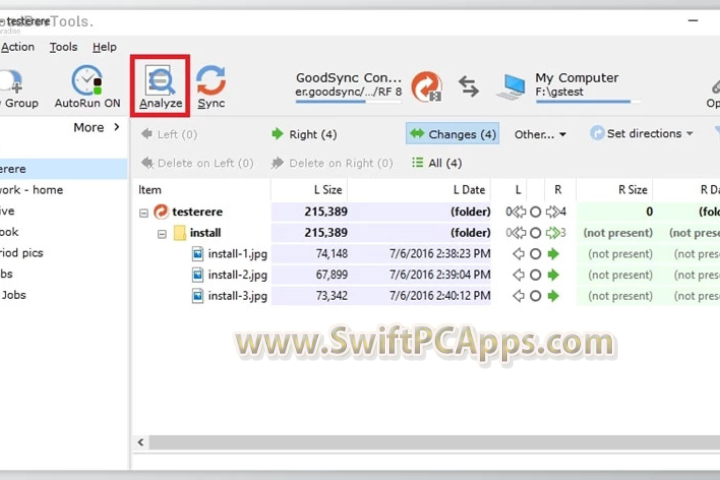Click the install-1.jpg file icon

(x=197, y=254)
